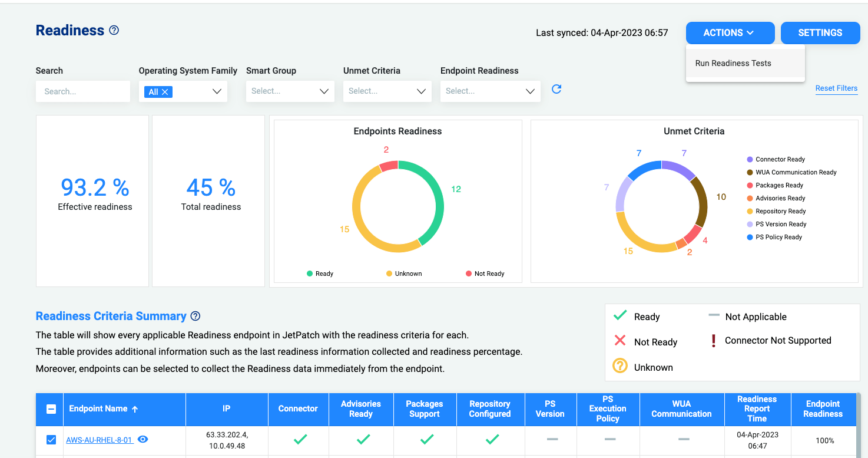This screenshot has width=868, height=458.
Task: Toggle the select-all checkbox in the table header
Action: coord(51,409)
